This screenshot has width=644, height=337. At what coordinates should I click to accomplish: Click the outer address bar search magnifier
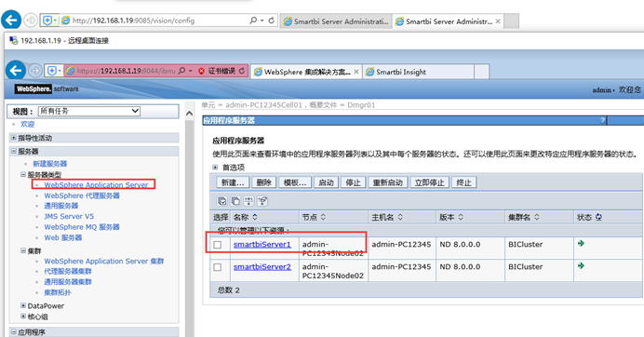(253, 20)
